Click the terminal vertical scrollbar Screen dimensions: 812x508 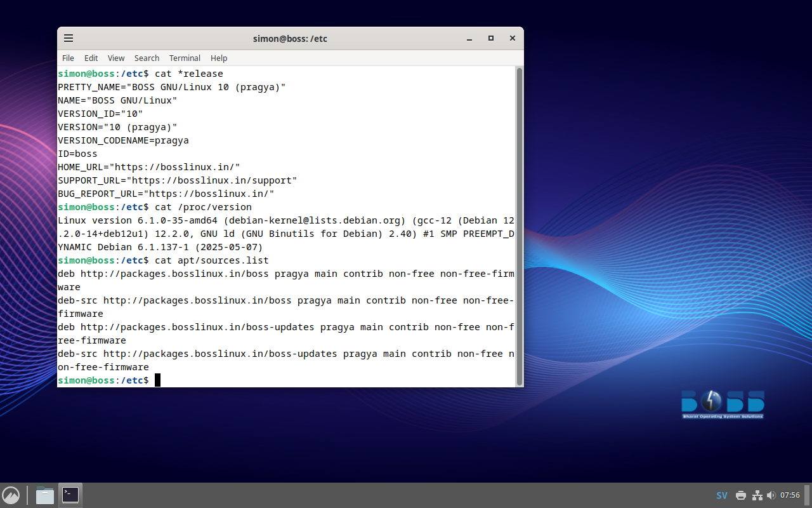click(x=520, y=226)
